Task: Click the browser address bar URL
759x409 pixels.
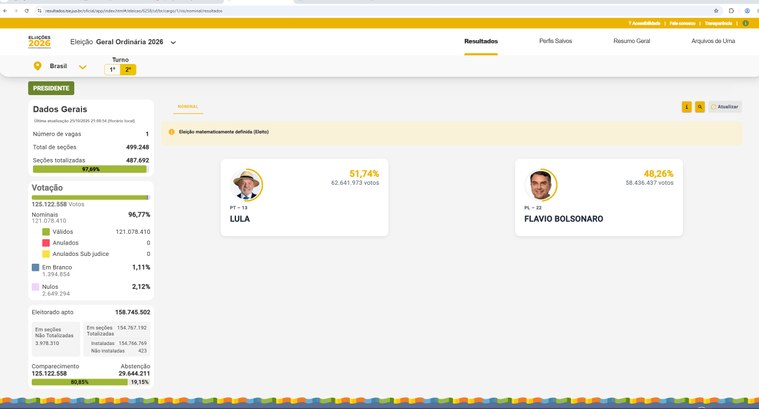Action: 134,11
